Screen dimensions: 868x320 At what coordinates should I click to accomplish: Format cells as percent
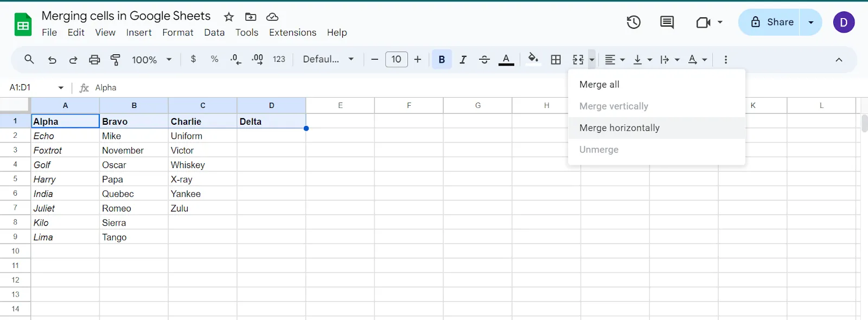(x=215, y=59)
